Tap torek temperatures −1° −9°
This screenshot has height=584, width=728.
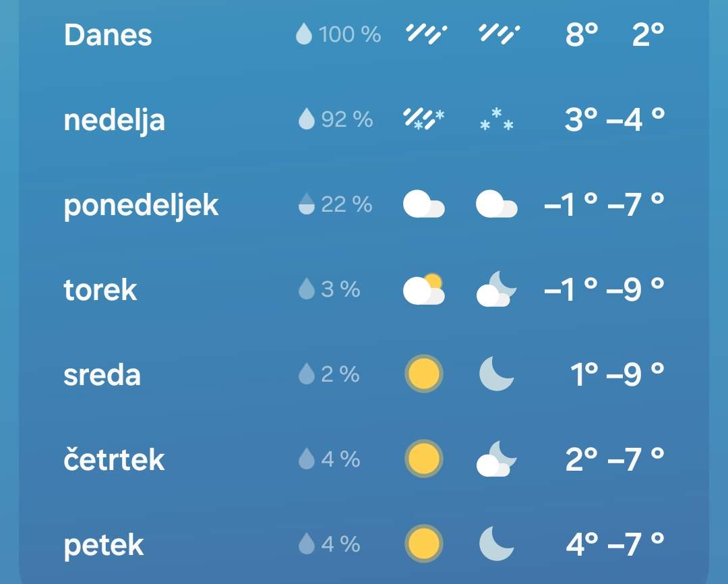click(604, 289)
